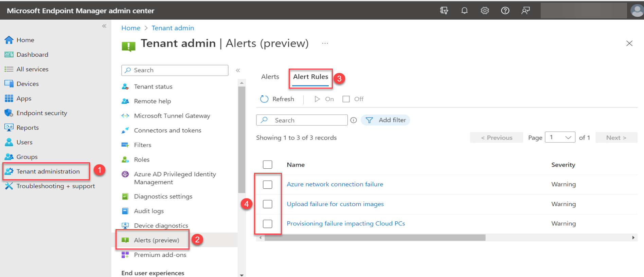Check Azure network connection failure row checkbox
Viewport: 644px width, 277px height.
(x=268, y=184)
